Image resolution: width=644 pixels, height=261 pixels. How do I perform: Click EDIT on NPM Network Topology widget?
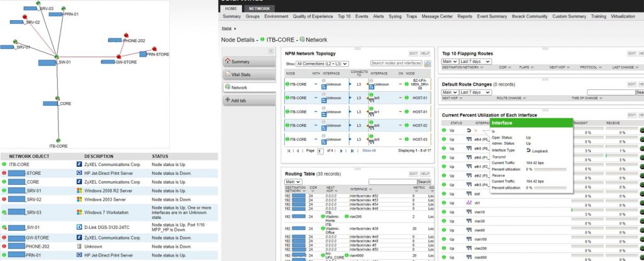point(413,53)
